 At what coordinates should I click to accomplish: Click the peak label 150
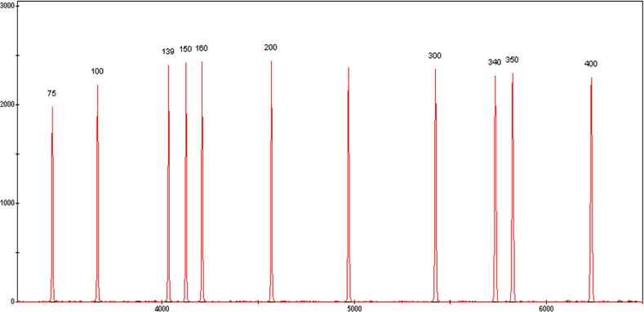(x=185, y=49)
